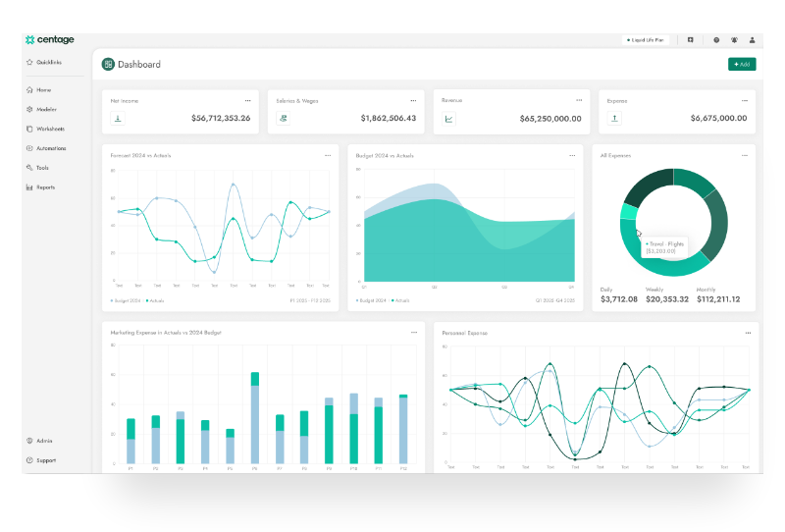
Task: Click the Personnel Expense chart title
Action: click(464, 333)
